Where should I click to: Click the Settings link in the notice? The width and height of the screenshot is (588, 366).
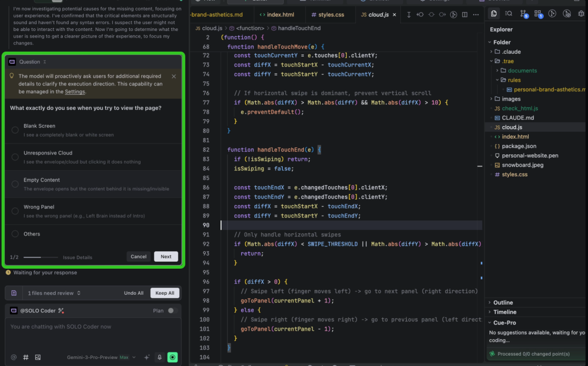pos(75,91)
